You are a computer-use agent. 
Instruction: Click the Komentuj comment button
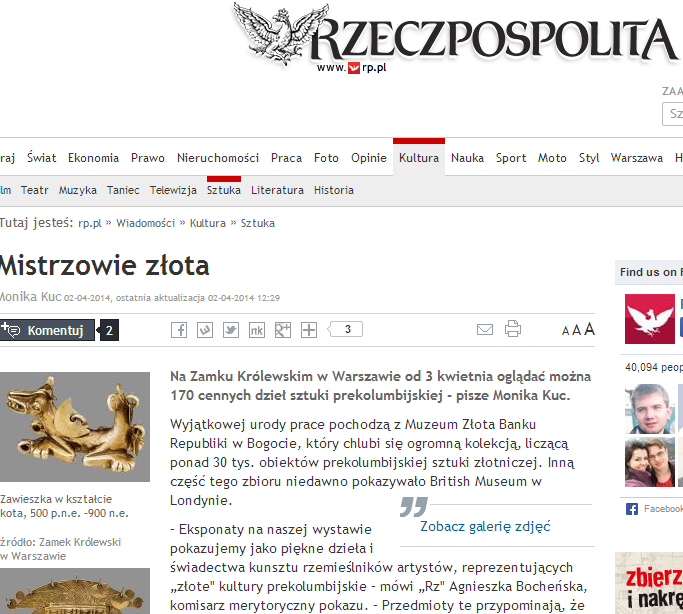tap(47, 330)
